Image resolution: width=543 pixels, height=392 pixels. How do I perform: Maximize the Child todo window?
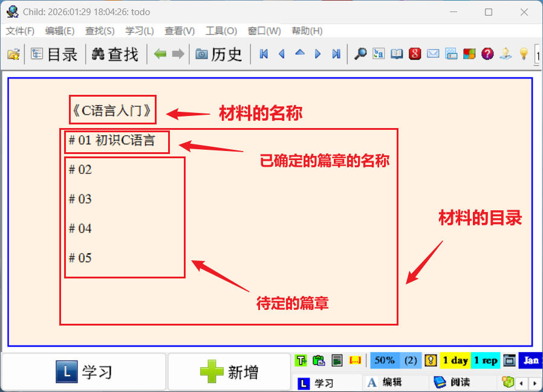click(489, 12)
